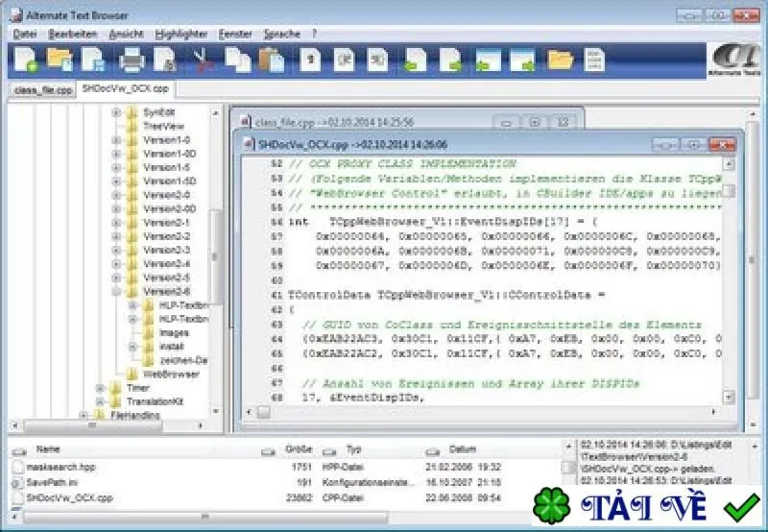Click the small icon left of Name header
The height and width of the screenshot is (532, 768).
click(19, 450)
